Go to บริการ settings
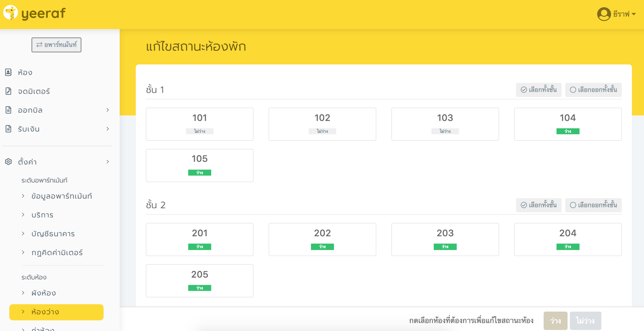The image size is (644, 331). click(x=42, y=215)
